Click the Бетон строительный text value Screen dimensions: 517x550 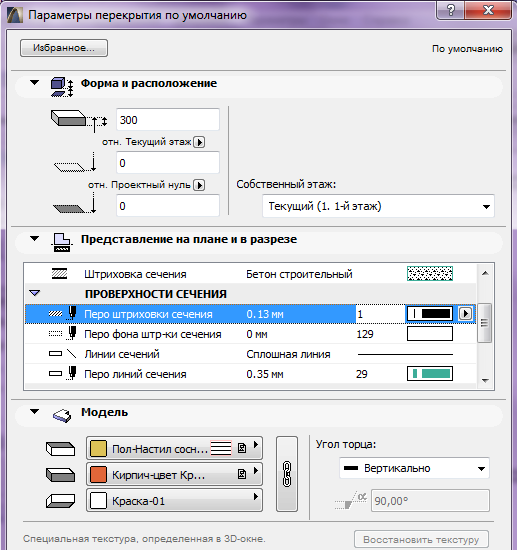coord(299,274)
